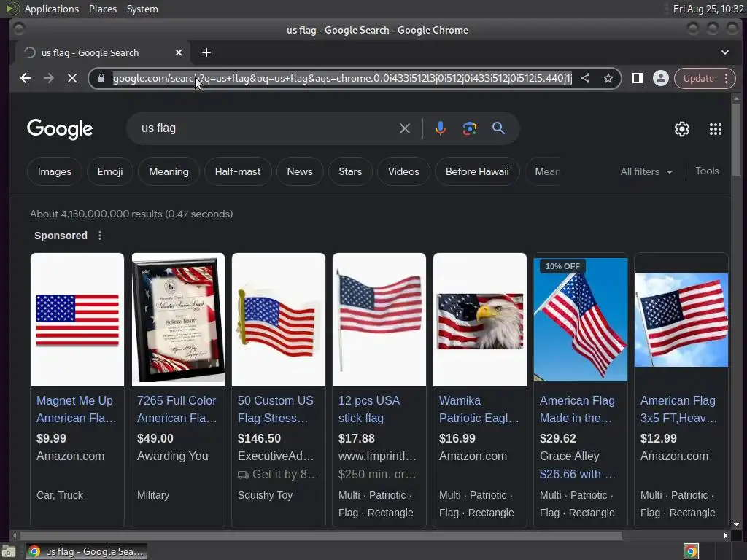Open Sponsored three-dot options
Screen dimensions: 747x560
pos(99,236)
